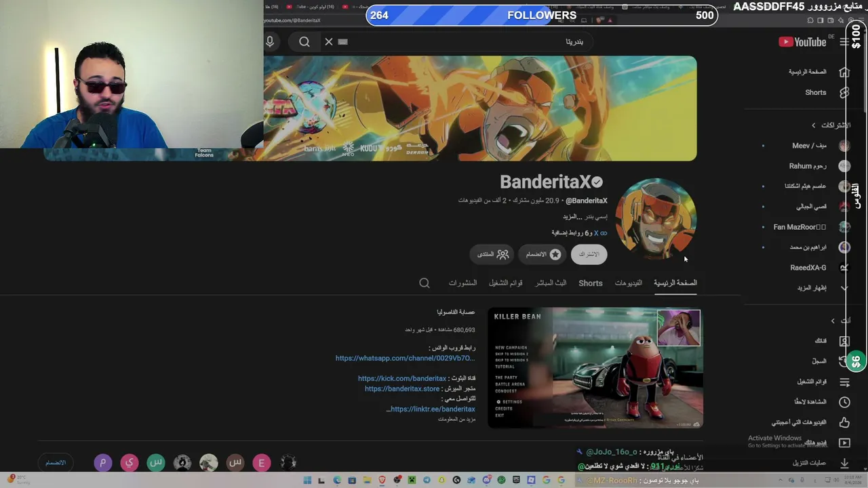Click the pink E member avatar

(x=262, y=463)
